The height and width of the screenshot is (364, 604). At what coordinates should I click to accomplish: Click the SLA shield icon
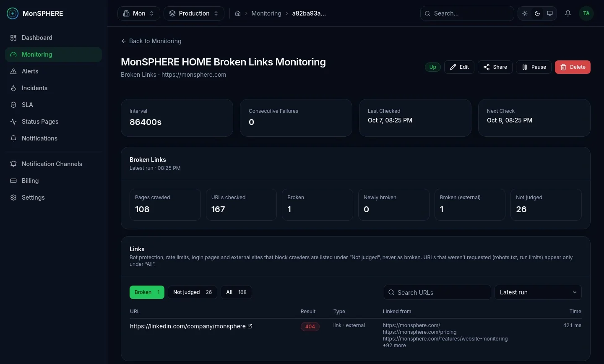[13, 105]
